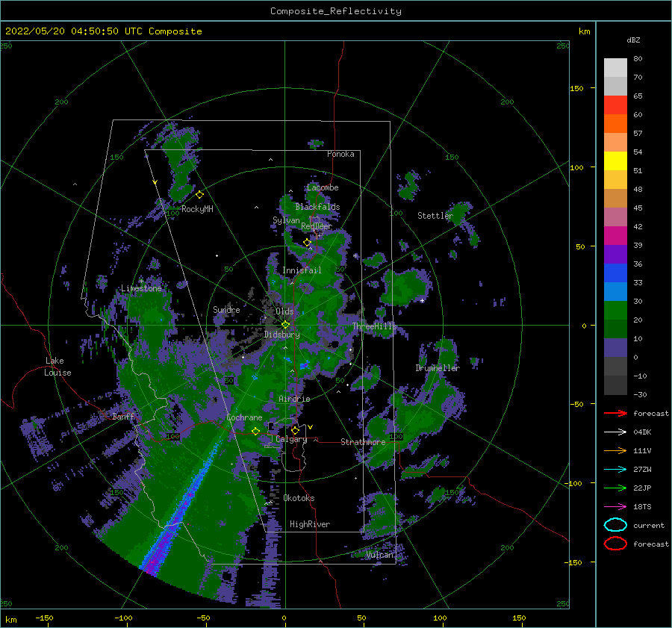Select the yellow 51–54 dBZ swatch
Screen dimensions: 672x628
click(615, 161)
